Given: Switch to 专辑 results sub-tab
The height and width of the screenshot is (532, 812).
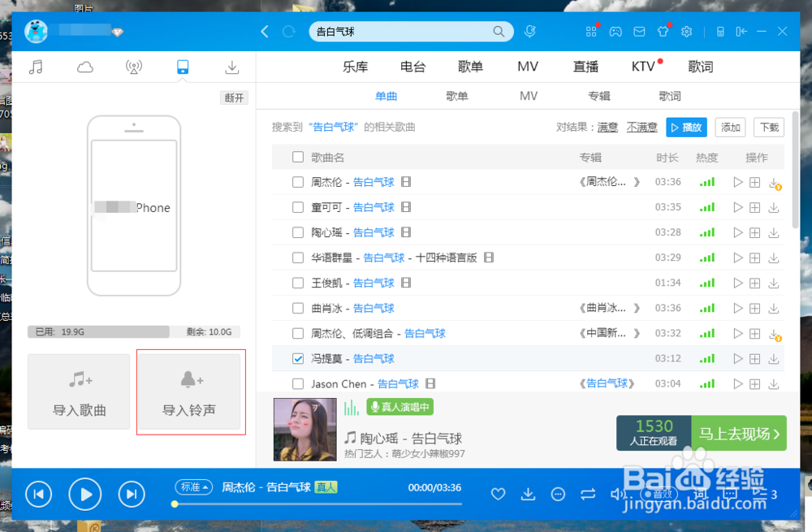Looking at the screenshot, I should 599,97.
